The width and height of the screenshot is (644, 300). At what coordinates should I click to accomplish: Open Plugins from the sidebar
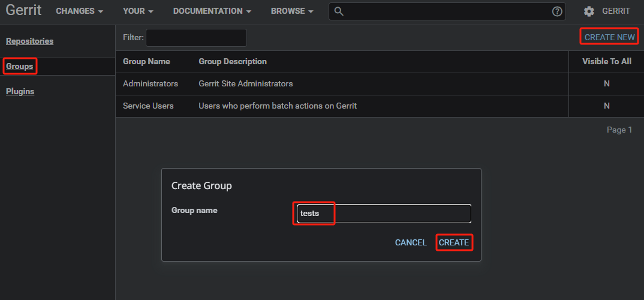click(x=20, y=92)
